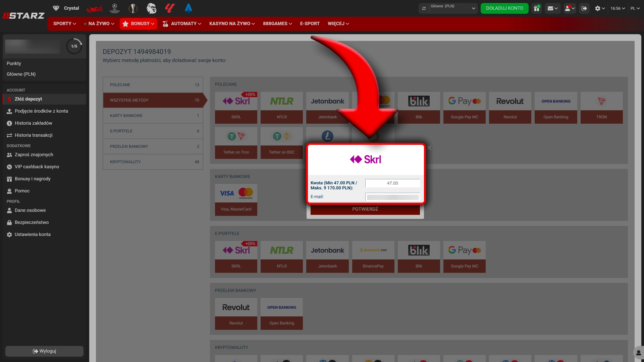Click the POTWIERDŹ confirm button
The width and height of the screenshot is (644, 362).
click(x=365, y=209)
